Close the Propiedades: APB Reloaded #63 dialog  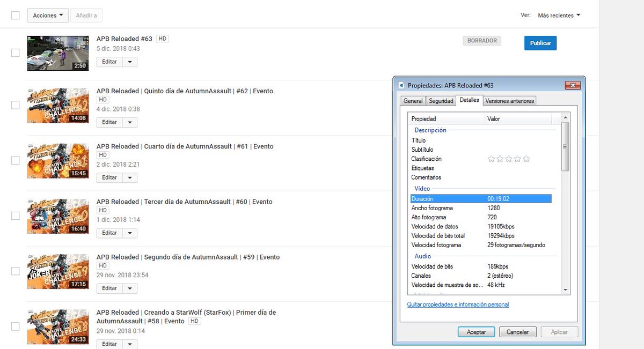pyautogui.click(x=573, y=85)
